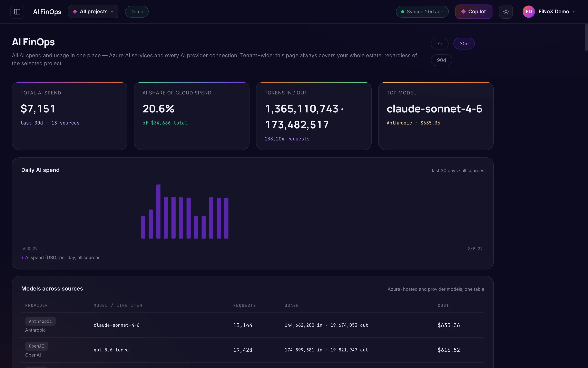The height and width of the screenshot is (368, 588).
Task: Click the green sync status dot
Action: pos(402,12)
